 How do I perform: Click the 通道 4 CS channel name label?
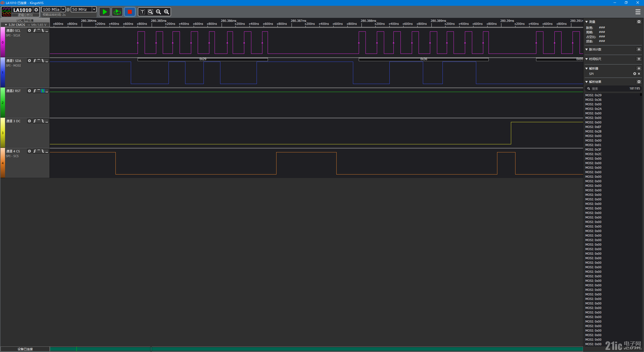click(x=13, y=151)
